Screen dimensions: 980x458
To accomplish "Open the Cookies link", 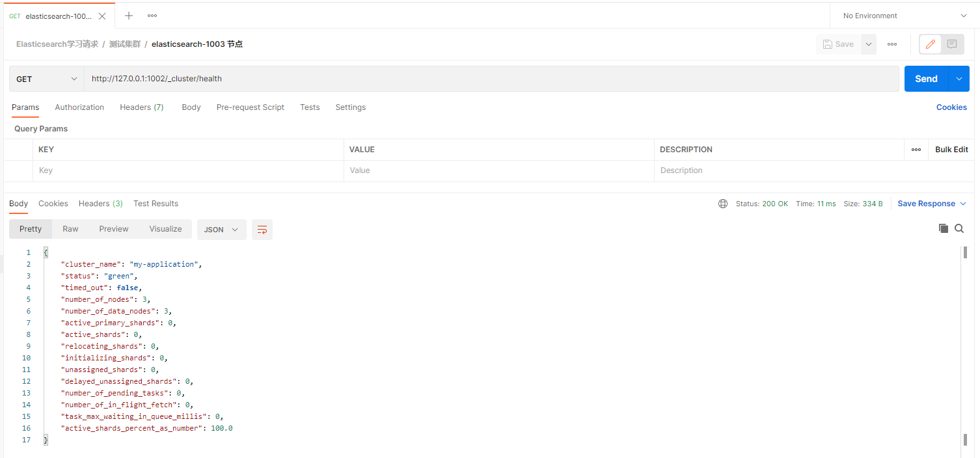I will coord(951,107).
